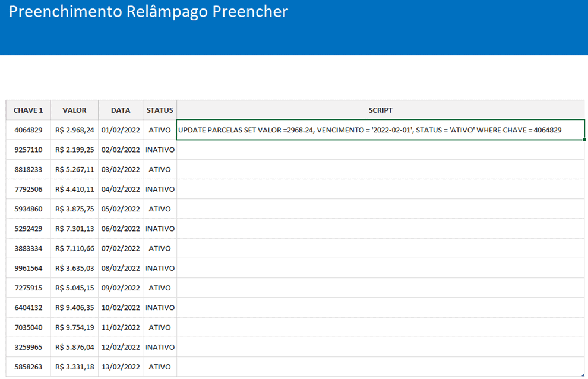Click the R$ 5.045,15 value cell
The width and height of the screenshot is (588, 379).
coord(74,288)
